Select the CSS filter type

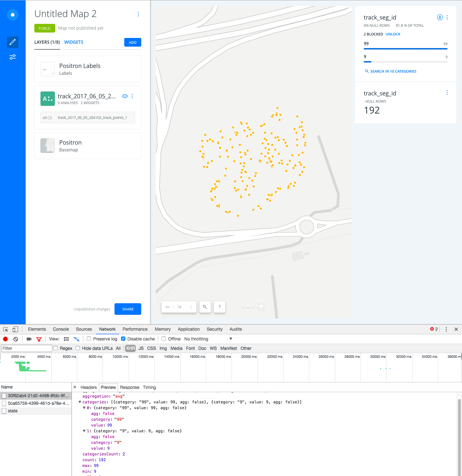click(152, 348)
